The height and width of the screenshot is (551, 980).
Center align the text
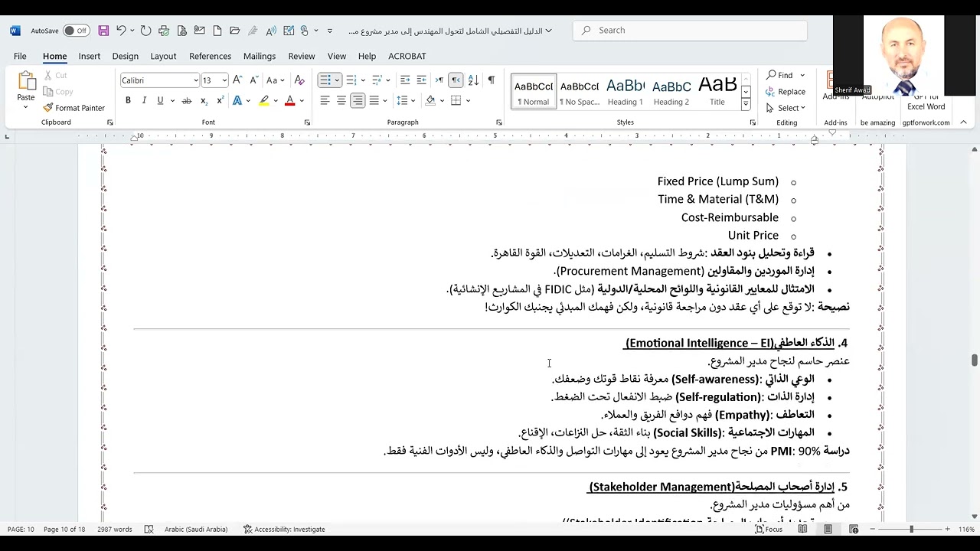pyautogui.click(x=341, y=101)
